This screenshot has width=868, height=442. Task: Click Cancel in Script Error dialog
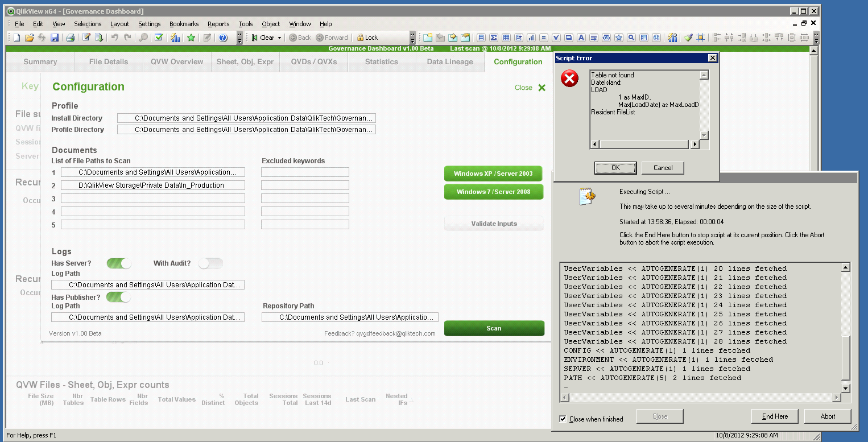(663, 168)
